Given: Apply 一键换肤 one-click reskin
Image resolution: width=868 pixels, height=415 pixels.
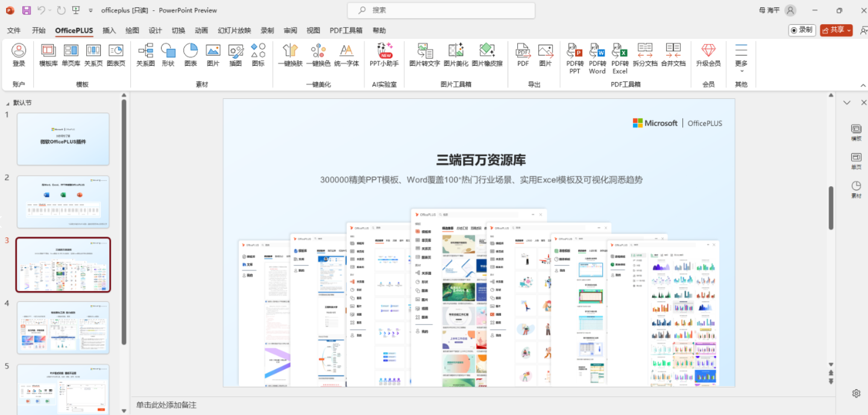Looking at the screenshot, I should 290,55.
